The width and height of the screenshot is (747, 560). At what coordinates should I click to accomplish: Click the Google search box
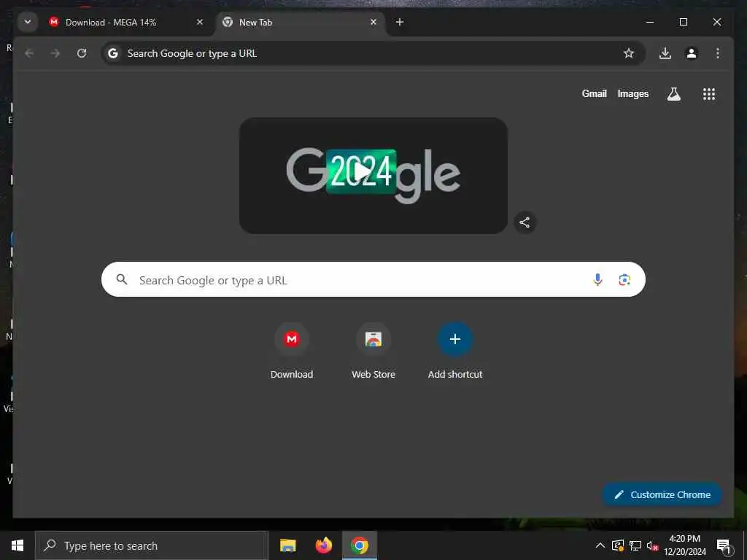coord(373,279)
